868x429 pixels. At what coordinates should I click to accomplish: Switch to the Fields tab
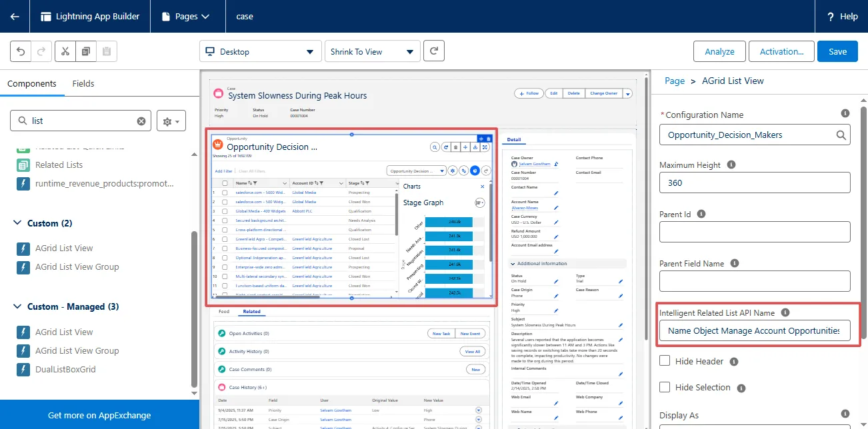point(83,83)
